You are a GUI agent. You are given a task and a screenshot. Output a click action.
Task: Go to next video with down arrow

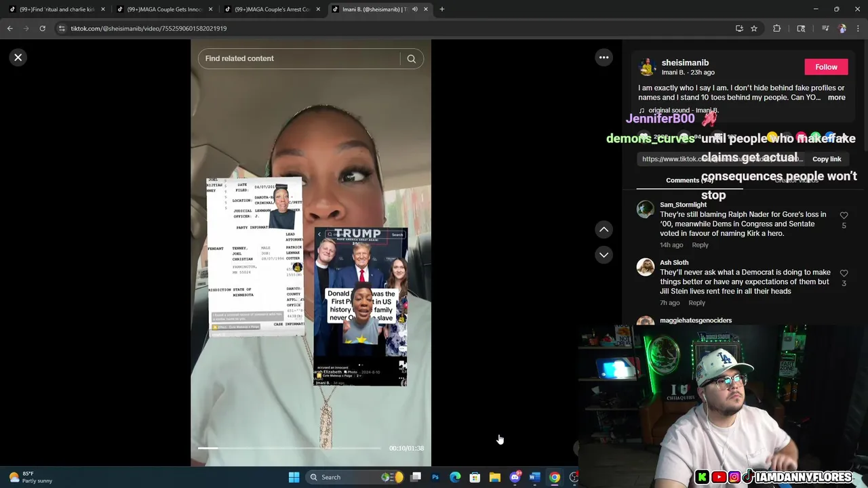coord(604,255)
